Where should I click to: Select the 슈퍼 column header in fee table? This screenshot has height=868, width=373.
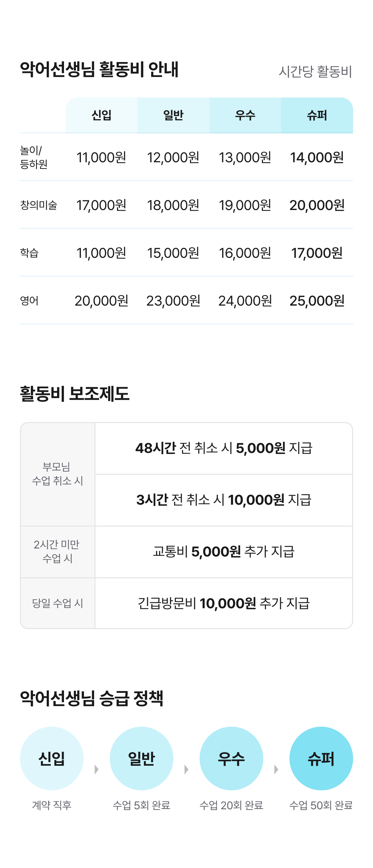pos(317,115)
